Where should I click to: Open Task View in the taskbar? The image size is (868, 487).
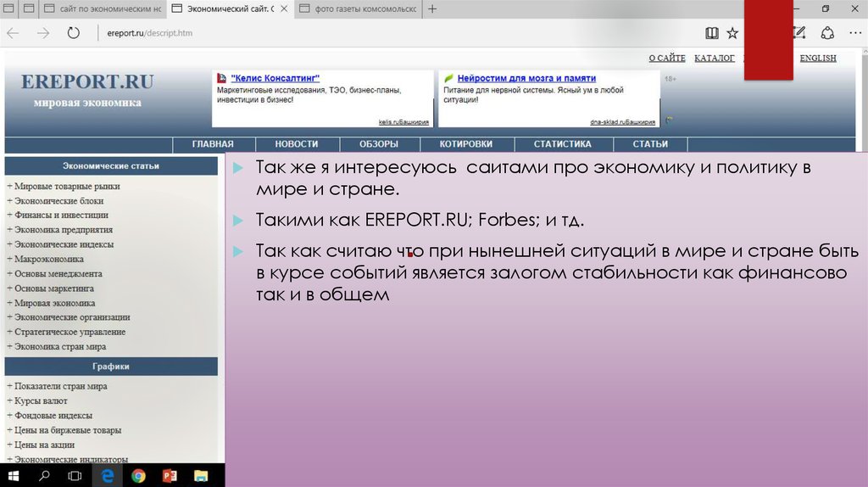pyautogui.click(x=75, y=476)
